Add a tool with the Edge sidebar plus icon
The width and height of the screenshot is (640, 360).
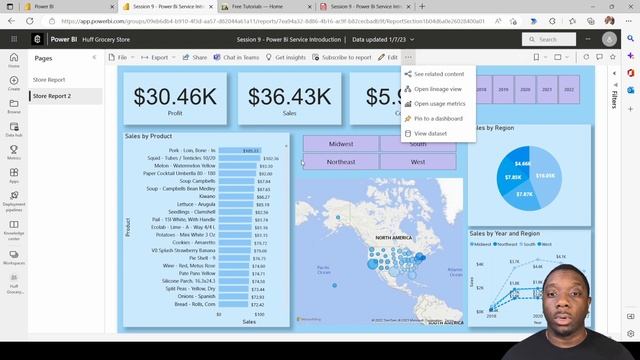tap(631, 109)
